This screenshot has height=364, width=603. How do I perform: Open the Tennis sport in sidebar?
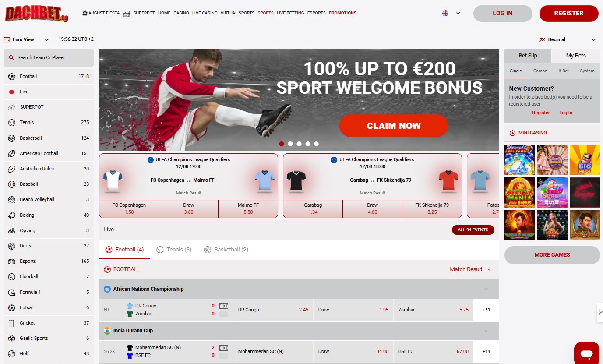(x=49, y=123)
